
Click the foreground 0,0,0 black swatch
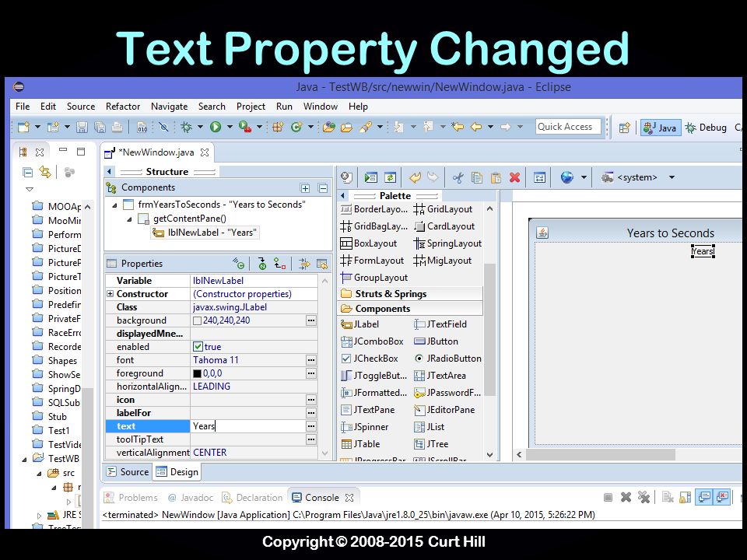(197, 374)
